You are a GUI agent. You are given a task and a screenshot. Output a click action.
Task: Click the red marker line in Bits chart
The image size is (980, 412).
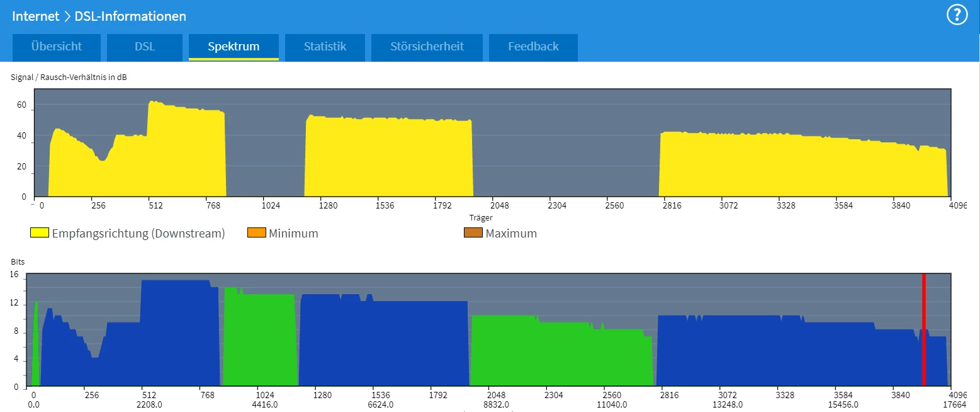pyautogui.click(x=924, y=329)
